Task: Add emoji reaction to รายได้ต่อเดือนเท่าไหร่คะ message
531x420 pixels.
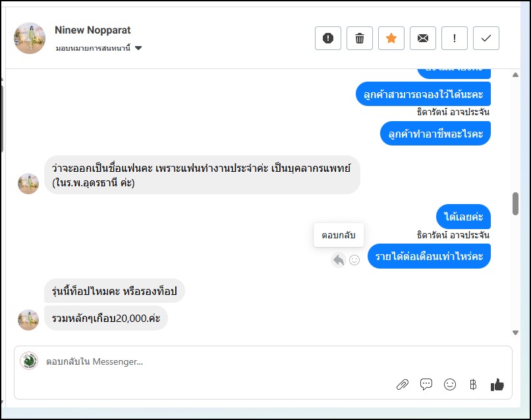Action: click(354, 260)
